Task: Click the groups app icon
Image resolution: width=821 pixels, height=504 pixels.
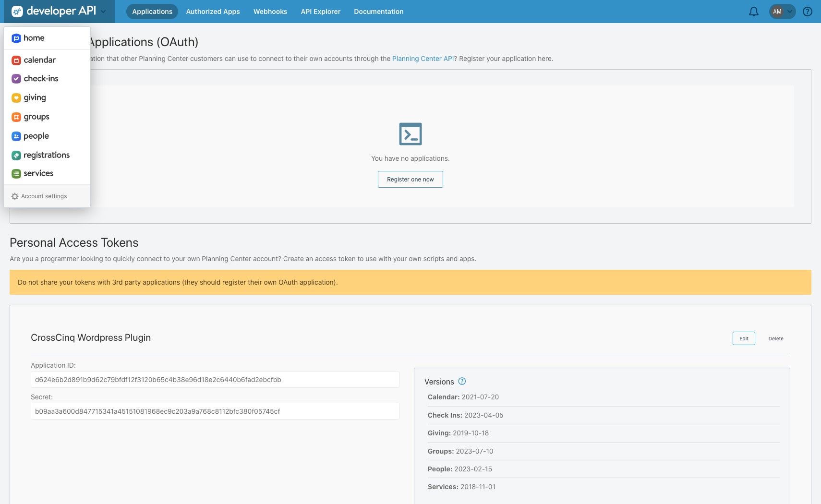Action: (16, 117)
